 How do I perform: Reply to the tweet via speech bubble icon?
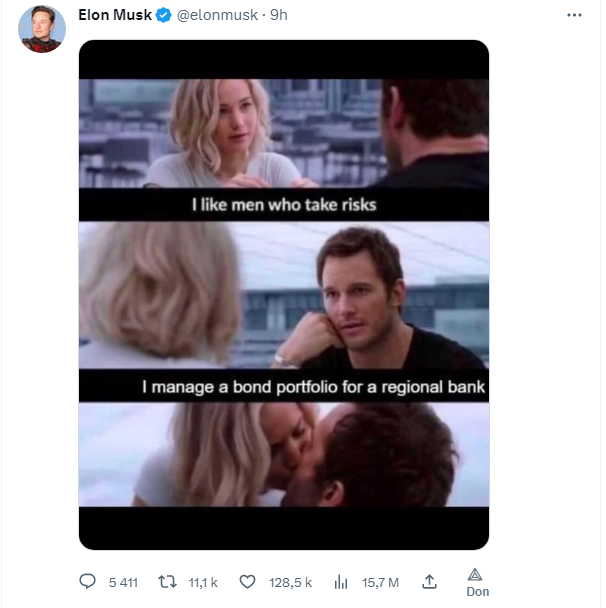[87, 581]
